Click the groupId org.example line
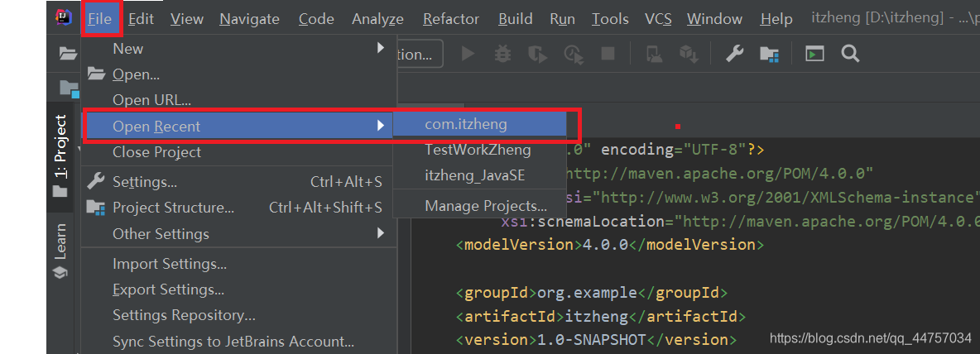980x354 pixels. point(592,292)
